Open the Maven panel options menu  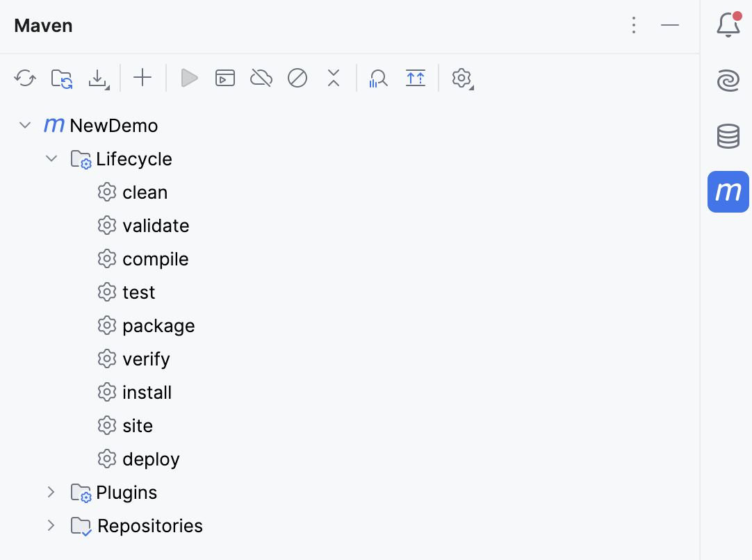633,26
